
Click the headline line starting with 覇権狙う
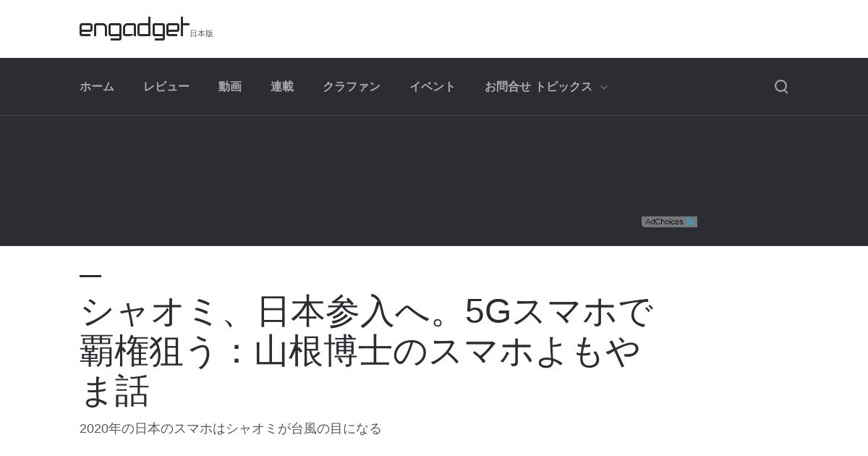tap(360, 352)
